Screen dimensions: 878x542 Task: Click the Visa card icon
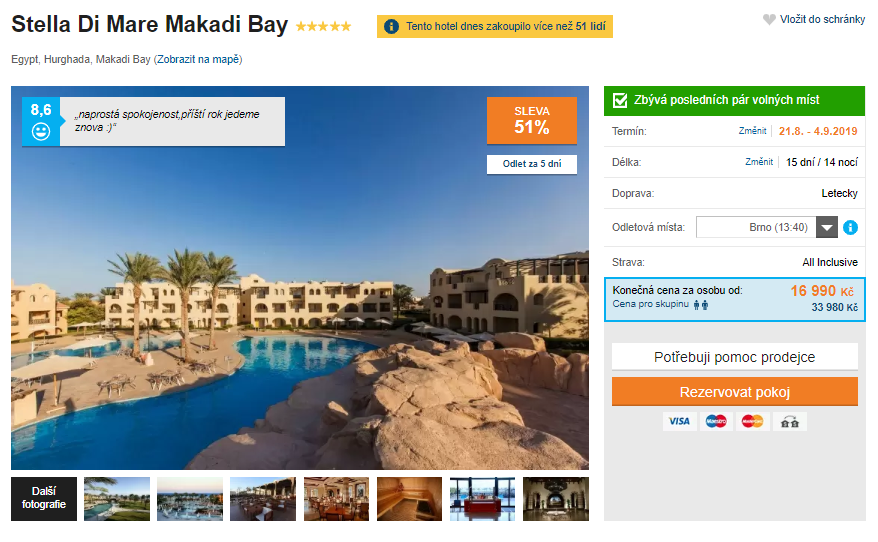click(x=679, y=421)
